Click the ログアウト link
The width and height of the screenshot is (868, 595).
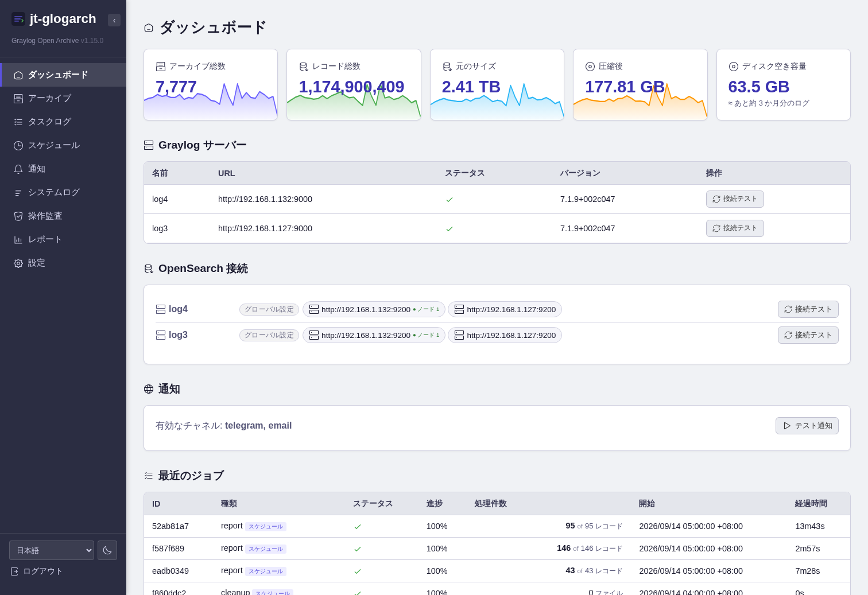[x=37, y=571]
